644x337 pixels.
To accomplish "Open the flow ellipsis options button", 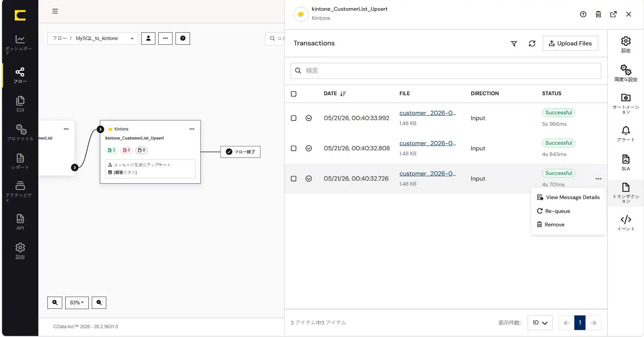I will 165,38.
